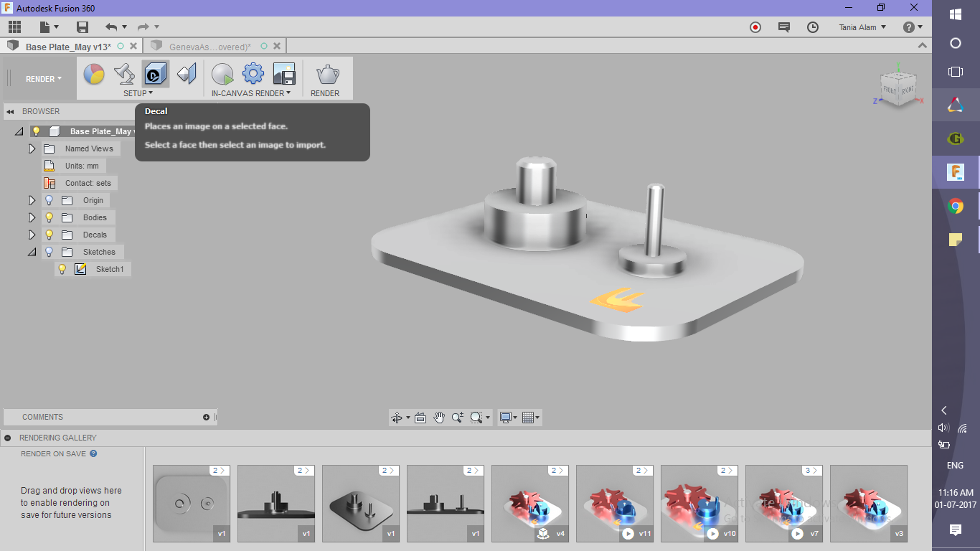This screenshot has height=551, width=980.
Task: Switch to the Base Plate_May v13 tab
Action: tap(68, 47)
